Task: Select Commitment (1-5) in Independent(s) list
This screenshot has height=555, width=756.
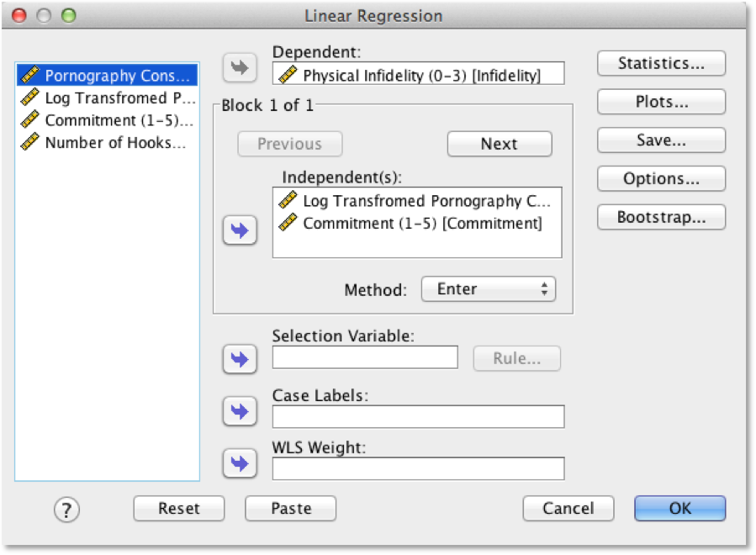Action: tap(421, 224)
